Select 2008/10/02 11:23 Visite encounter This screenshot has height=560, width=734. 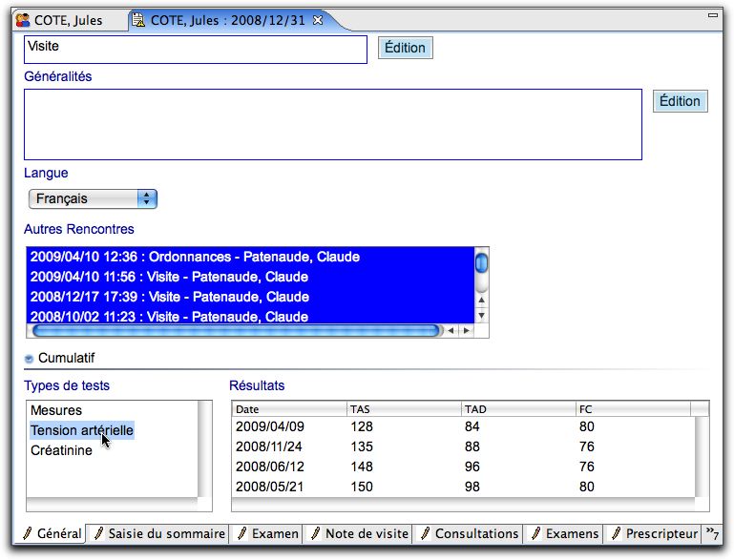[x=250, y=317]
